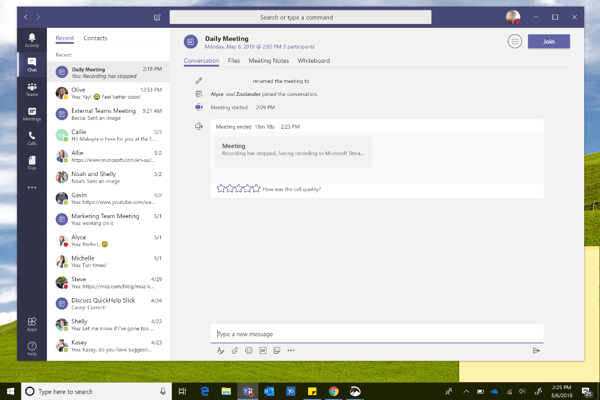600x400 pixels.
Task: Go forward with the right arrow
Action: pos(38,17)
